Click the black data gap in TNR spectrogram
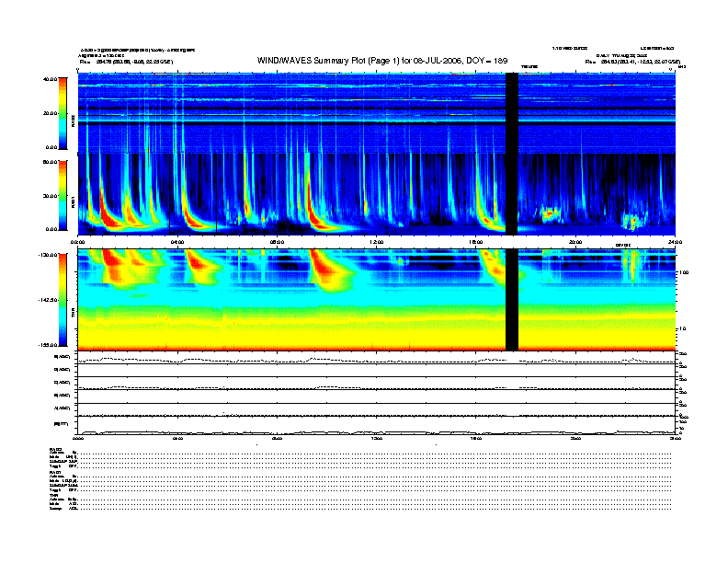The image size is (728, 563). pyautogui.click(x=512, y=300)
